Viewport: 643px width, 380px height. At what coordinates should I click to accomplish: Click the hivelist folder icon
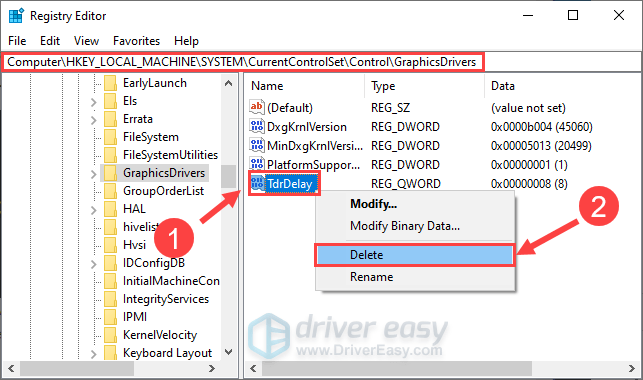(110, 227)
